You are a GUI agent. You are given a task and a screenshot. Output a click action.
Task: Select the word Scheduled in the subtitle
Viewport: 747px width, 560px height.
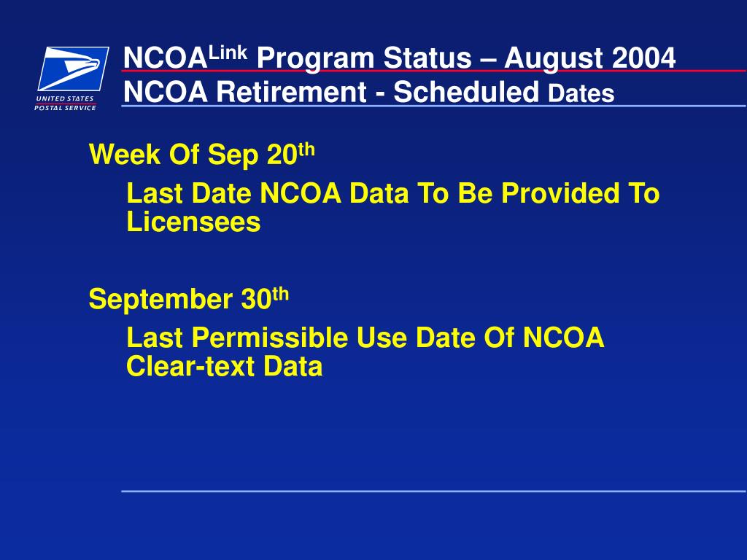point(466,91)
